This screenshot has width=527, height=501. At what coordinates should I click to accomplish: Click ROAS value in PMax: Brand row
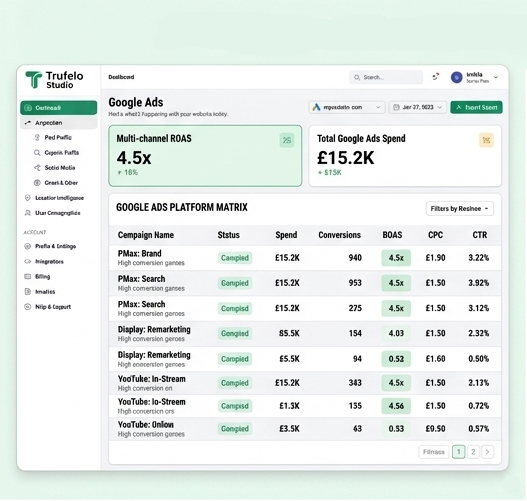tap(396, 258)
